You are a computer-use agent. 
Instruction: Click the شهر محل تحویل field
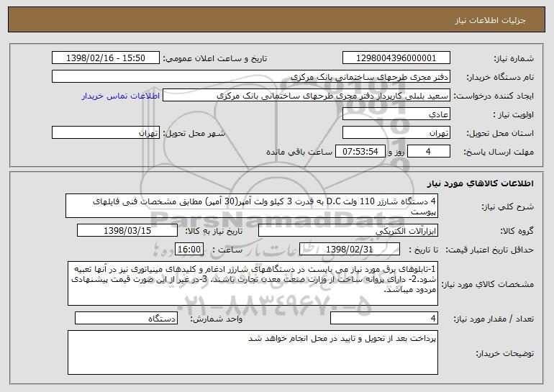point(106,133)
